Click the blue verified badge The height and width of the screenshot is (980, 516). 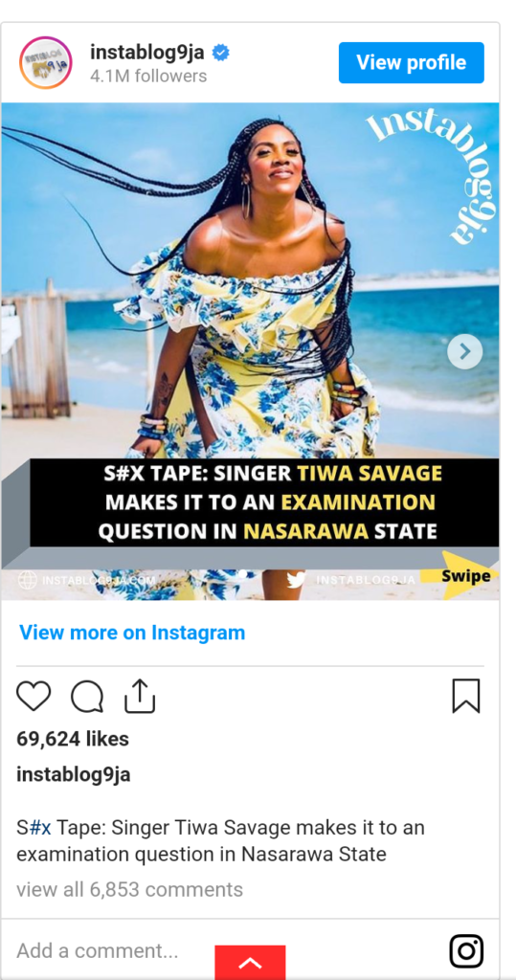[x=220, y=54]
